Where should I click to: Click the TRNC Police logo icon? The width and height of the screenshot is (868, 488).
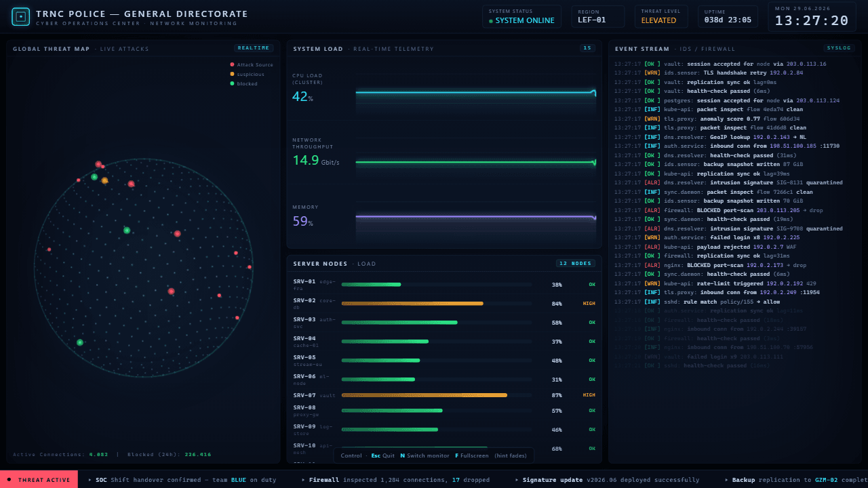pyautogui.click(x=21, y=17)
